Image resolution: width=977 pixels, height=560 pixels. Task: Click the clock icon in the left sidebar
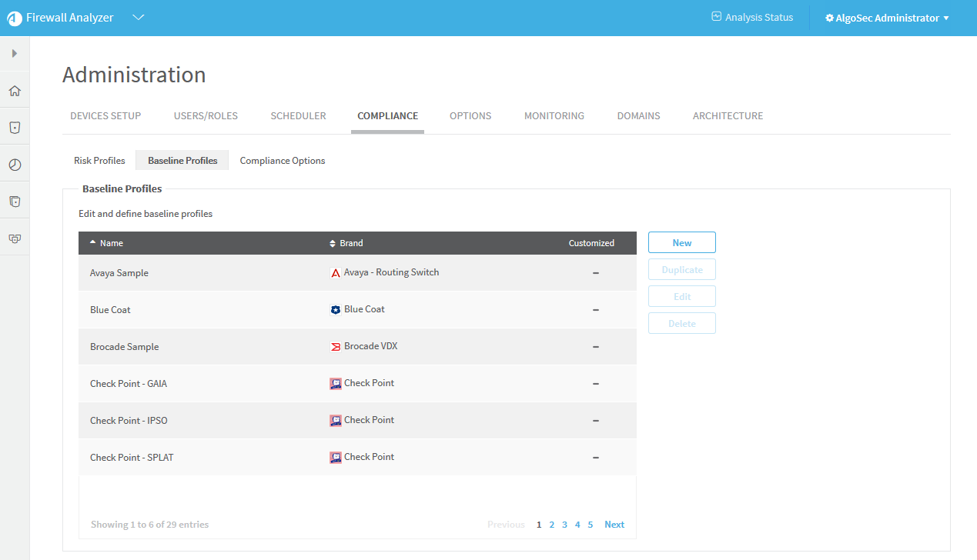click(x=15, y=165)
